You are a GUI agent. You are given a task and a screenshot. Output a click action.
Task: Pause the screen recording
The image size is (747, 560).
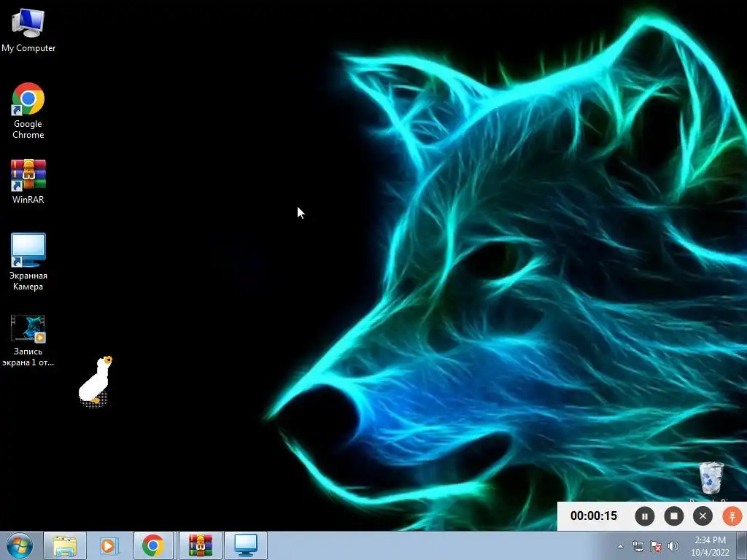[645, 516]
